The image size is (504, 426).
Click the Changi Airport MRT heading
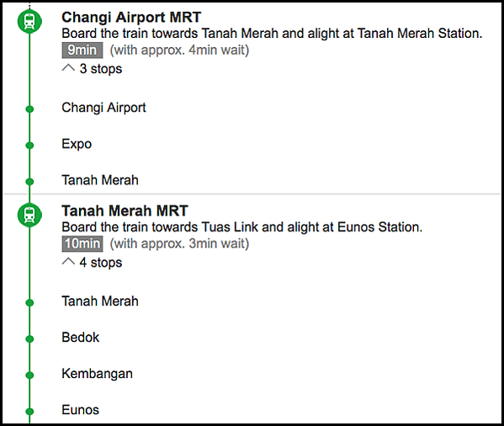[x=131, y=18]
